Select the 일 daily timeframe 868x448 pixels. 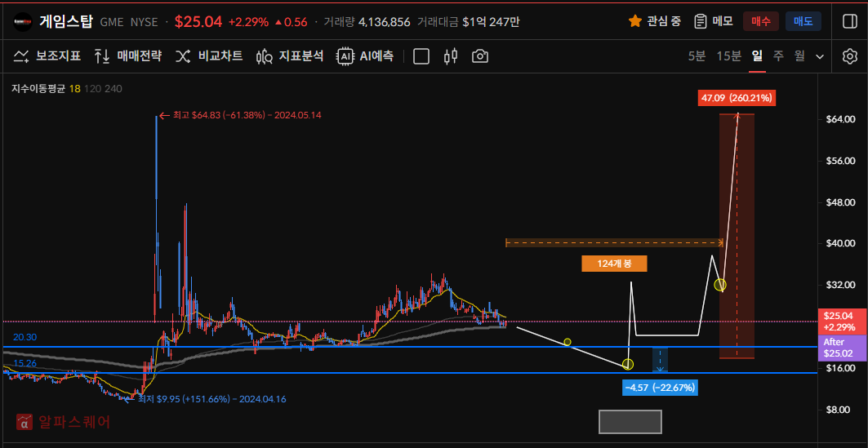(x=757, y=55)
